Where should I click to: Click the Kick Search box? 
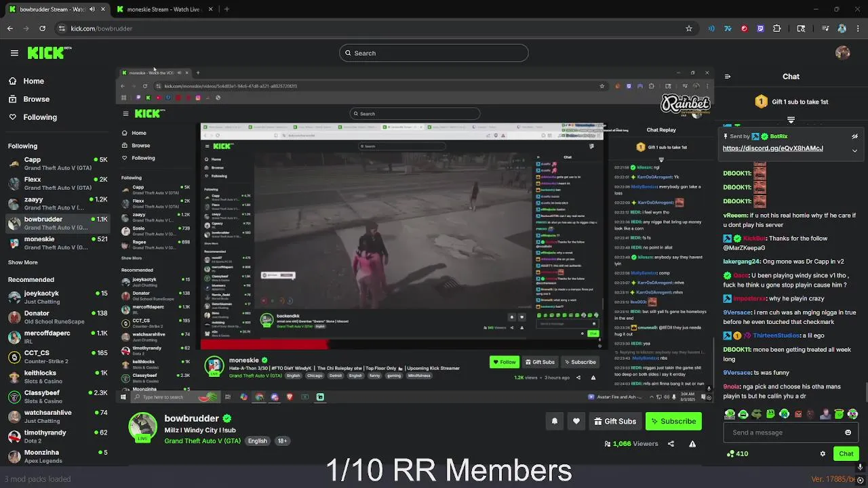[x=433, y=53]
